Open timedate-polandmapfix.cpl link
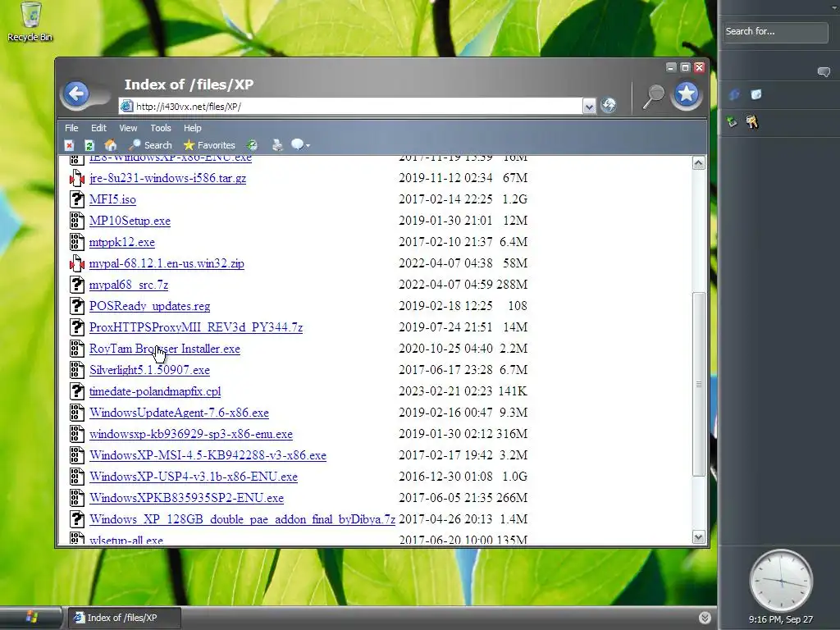This screenshot has height=630, width=840. click(155, 391)
